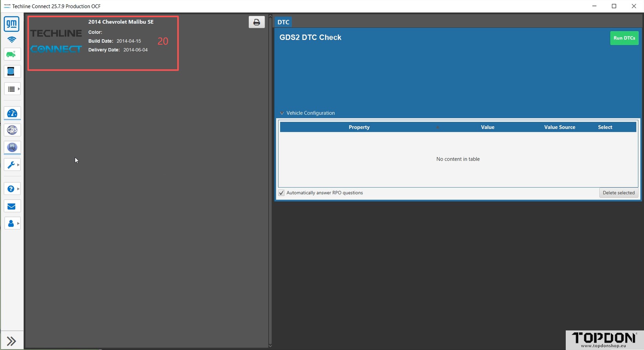Launch the GDS diagnostic tool icon
The width and height of the screenshot is (644, 350).
[x=12, y=130]
